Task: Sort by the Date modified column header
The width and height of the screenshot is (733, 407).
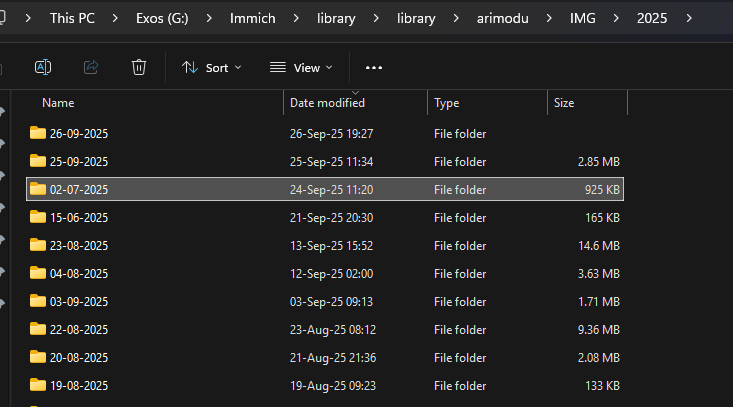Action: (327, 103)
